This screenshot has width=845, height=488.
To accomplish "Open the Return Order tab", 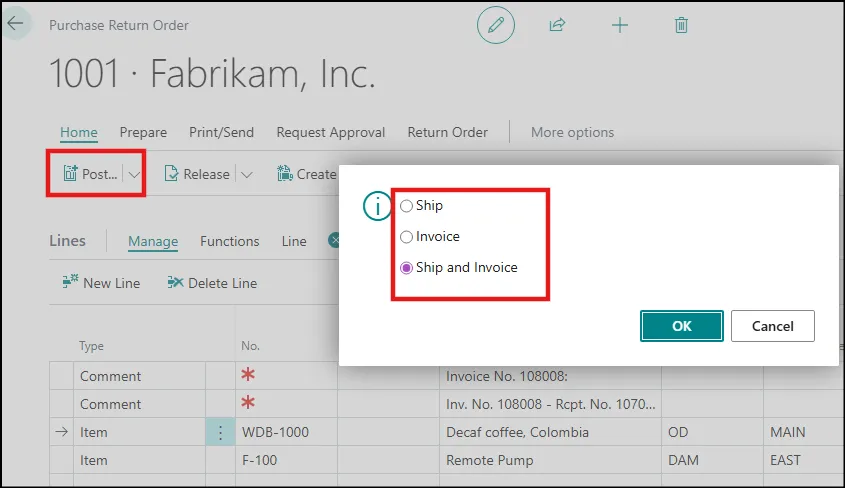I will 447,133.
